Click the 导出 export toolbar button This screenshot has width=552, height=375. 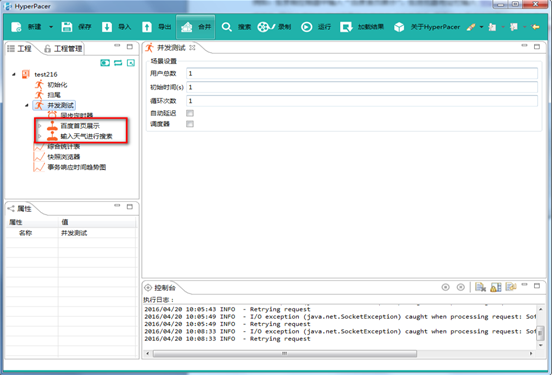tap(156, 27)
